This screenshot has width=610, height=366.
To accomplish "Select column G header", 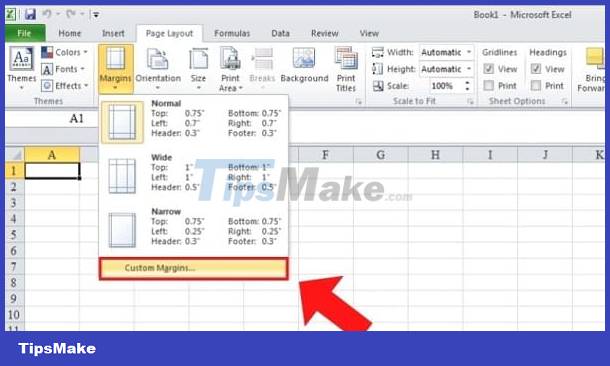I will click(380, 155).
